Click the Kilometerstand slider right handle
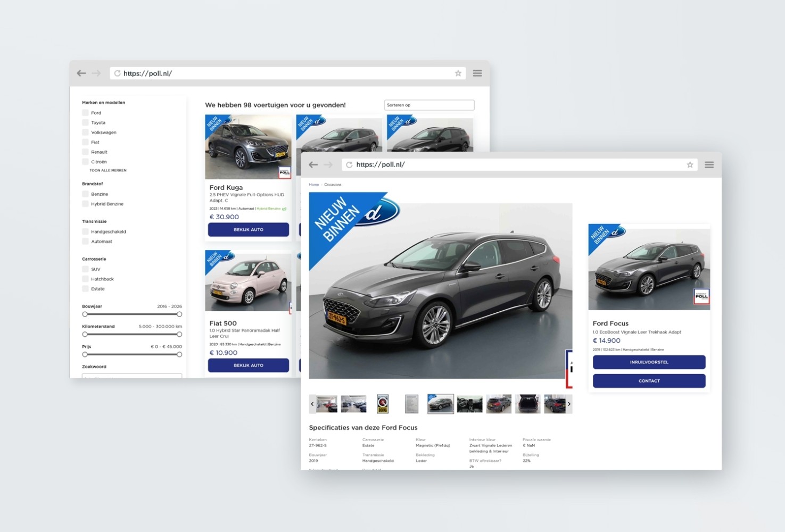Viewport: 785px width, 532px height. click(x=179, y=335)
